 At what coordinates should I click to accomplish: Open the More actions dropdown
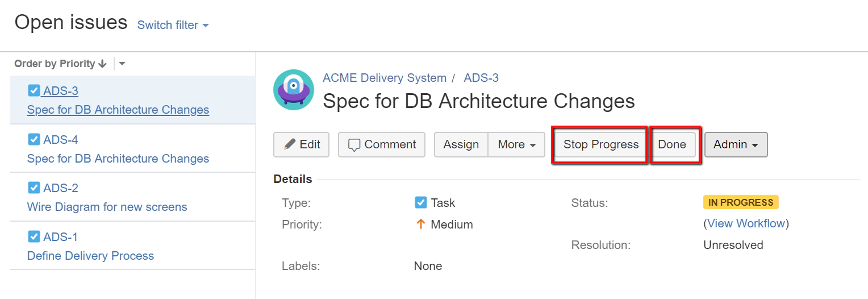point(516,145)
